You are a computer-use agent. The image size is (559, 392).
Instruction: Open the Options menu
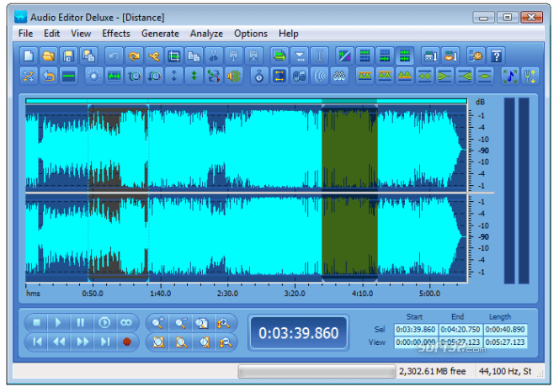251,34
